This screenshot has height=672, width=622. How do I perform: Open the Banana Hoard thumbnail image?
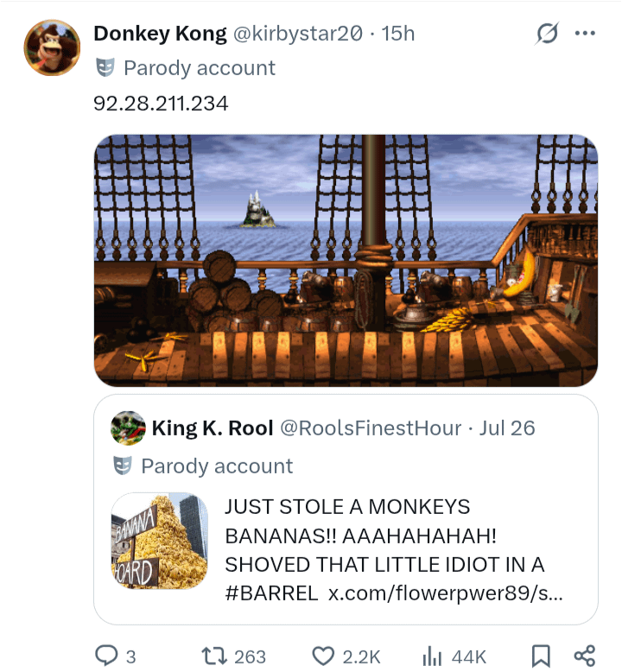point(160,541)
